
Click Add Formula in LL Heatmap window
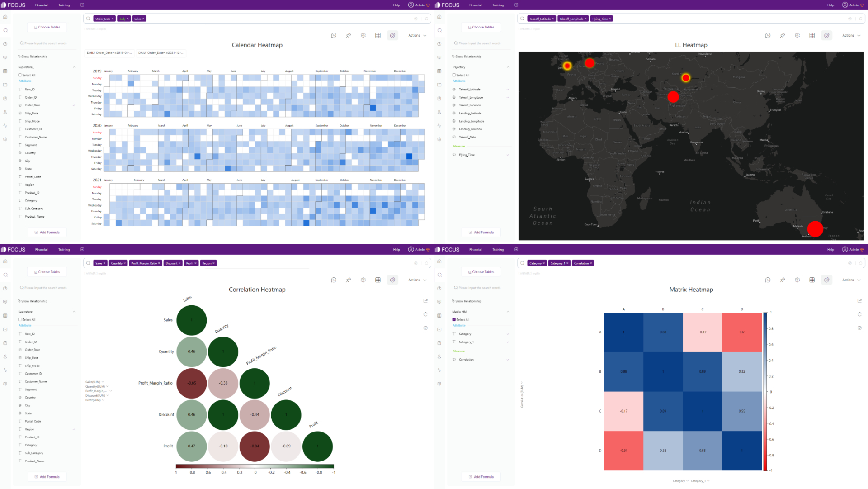tap(481, 233)
